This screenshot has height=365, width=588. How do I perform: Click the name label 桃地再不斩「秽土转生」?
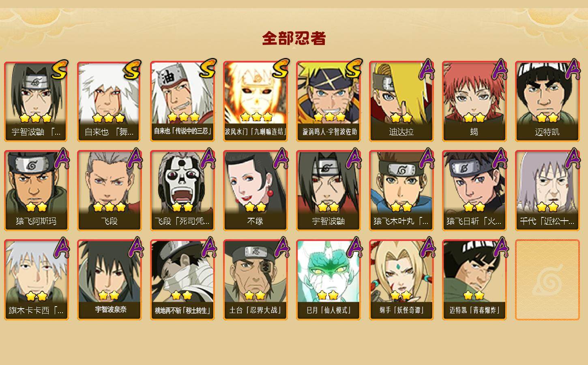point(182,311)
